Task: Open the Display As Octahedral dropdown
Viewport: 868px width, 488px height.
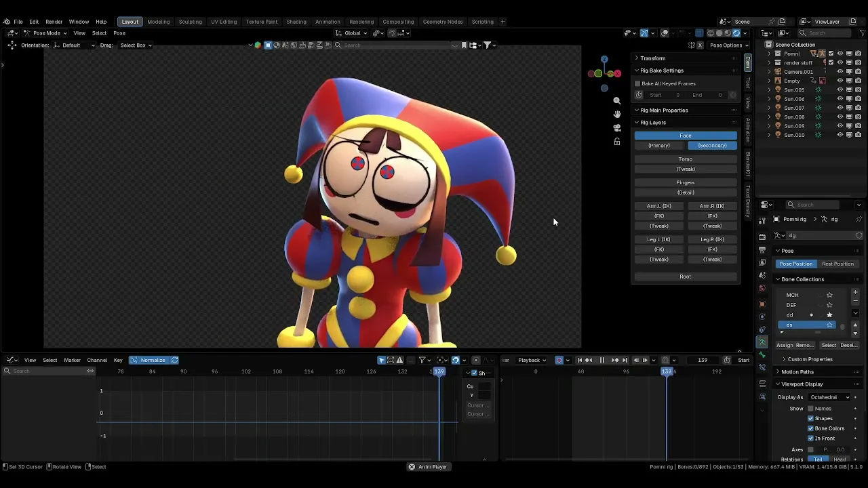Action: (829, 397)
